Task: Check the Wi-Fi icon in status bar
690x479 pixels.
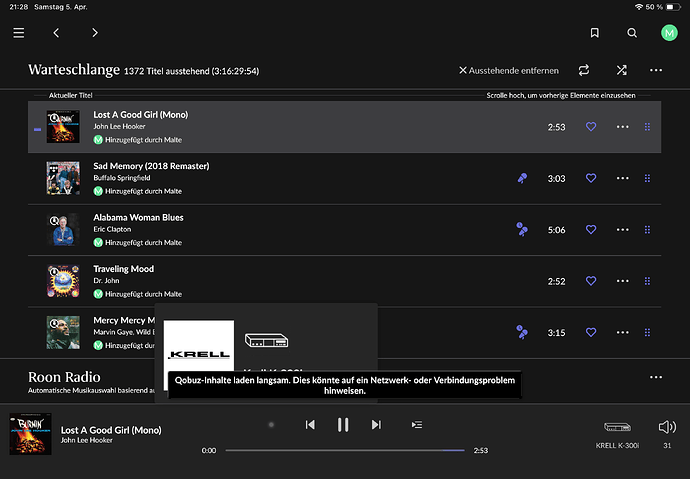Action: pos(639,7)
